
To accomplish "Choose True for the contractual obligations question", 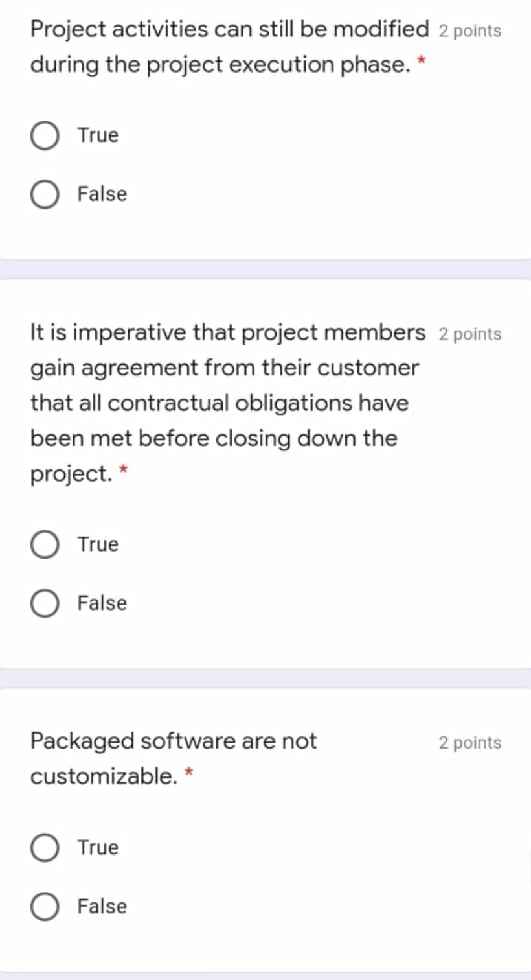I will (x=45, y=544).
